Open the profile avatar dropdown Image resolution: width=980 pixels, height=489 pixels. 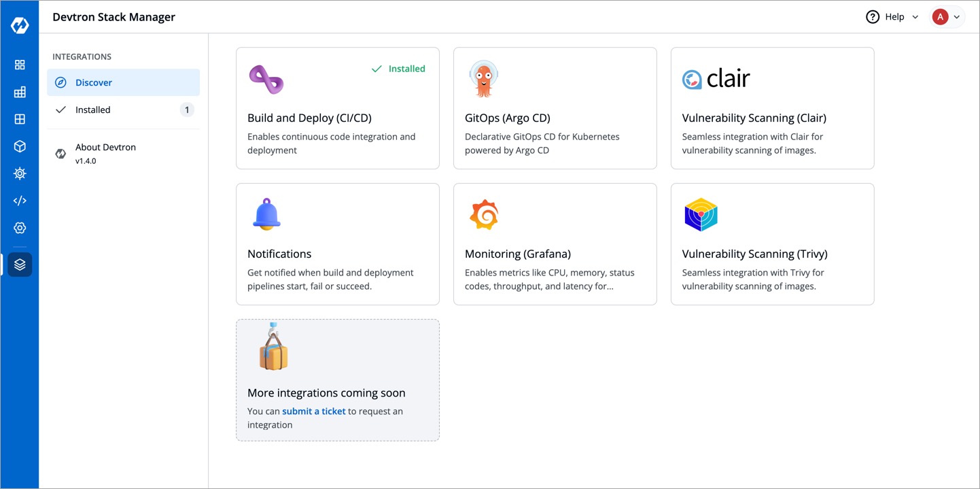point(941,16)
